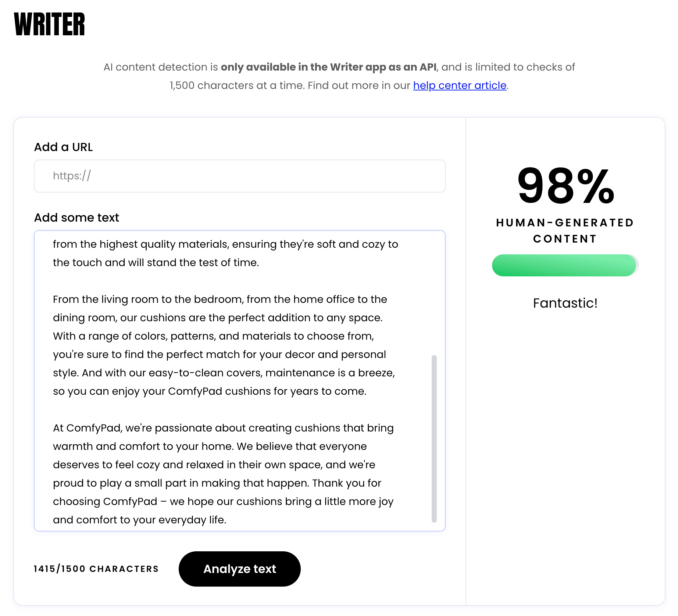Place cursor in paragraph starting 'At ComfyPad'
The height and width of the screenshot is (616, 678).
point(223,474)
